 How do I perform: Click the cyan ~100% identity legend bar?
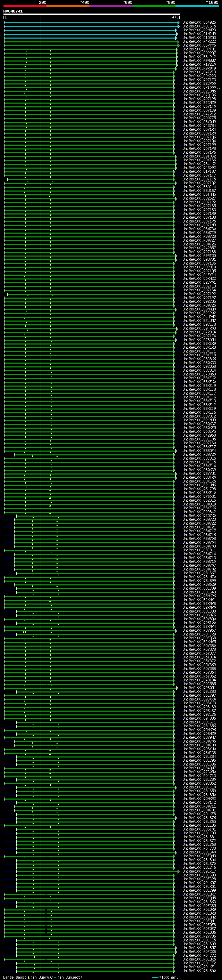(197, 6)
